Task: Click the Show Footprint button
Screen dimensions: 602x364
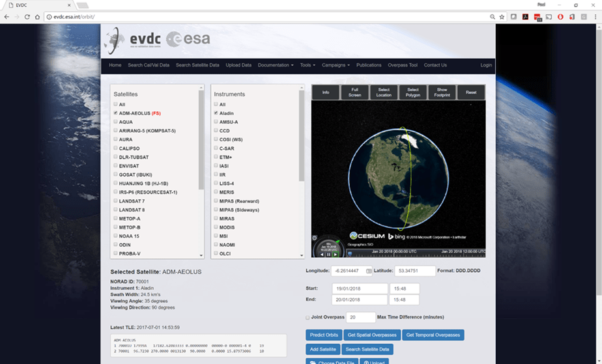Action: click(442, 92)
